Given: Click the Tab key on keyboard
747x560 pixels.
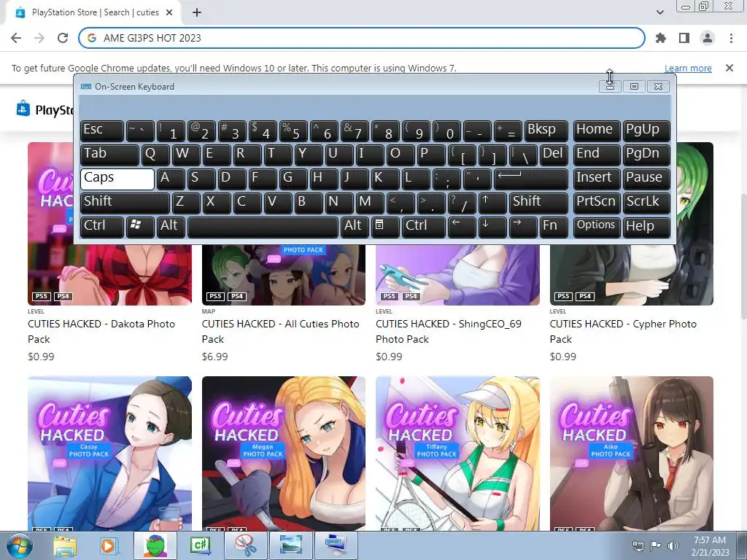Looking at the screenshot, I should (109, 155).
